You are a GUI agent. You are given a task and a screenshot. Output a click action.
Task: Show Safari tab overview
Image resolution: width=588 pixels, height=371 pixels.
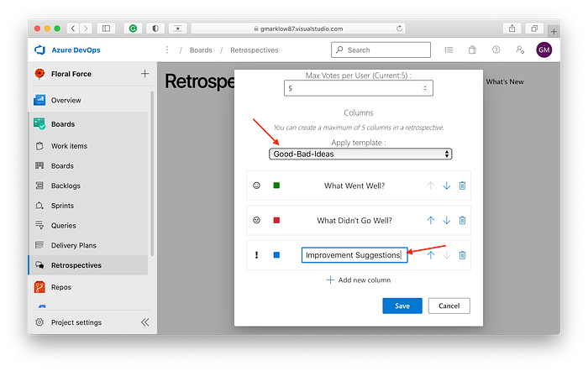(x=534, y=29)
